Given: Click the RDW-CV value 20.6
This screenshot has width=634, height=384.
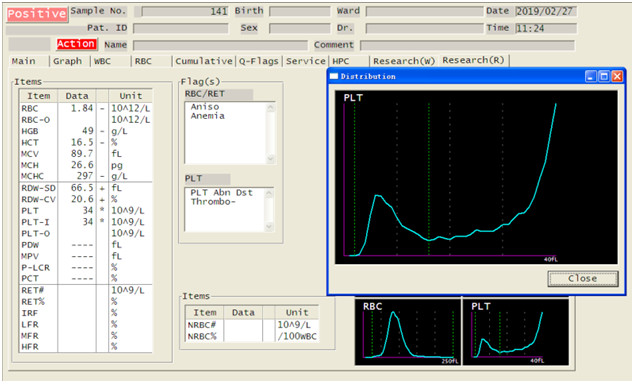Looking at the screenshot, I should click(x=82, y=199).
